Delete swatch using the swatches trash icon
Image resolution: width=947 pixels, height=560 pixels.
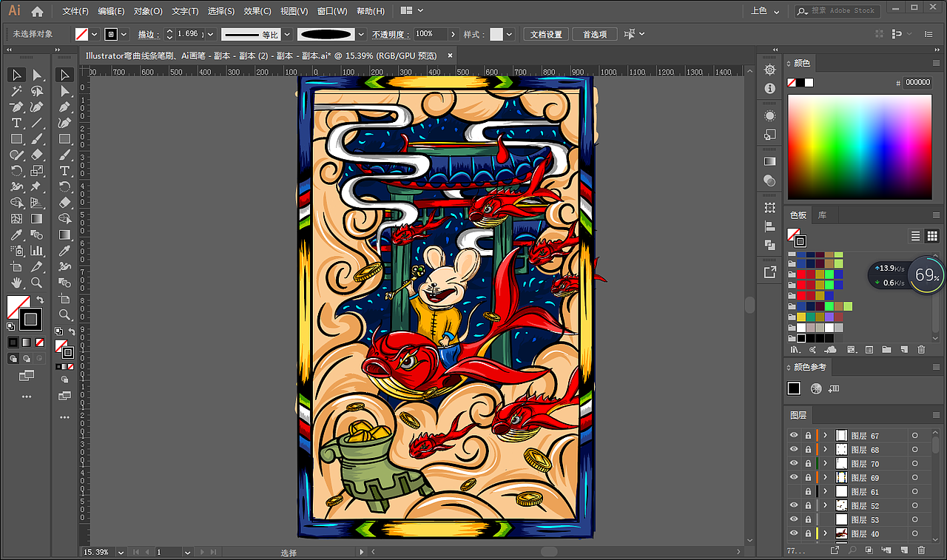pyautogui.click(x=921, y=349)
